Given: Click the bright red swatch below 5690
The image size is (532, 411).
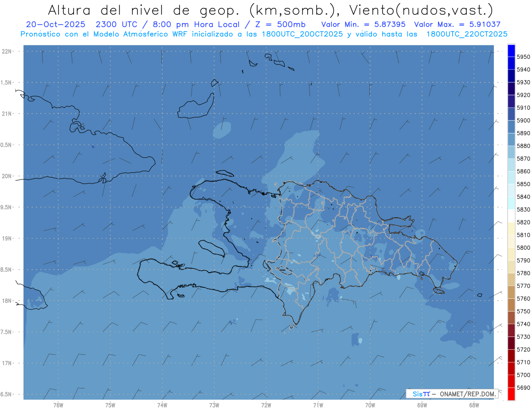Looking at the screenshot, I should tap(511, 394).
